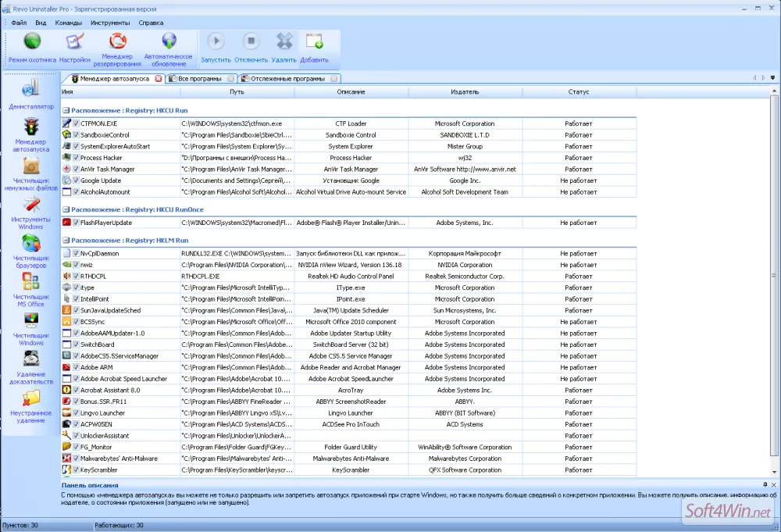Close the Панель описания panel
This screenshot has width=781, height=532.
click(774, 484)
